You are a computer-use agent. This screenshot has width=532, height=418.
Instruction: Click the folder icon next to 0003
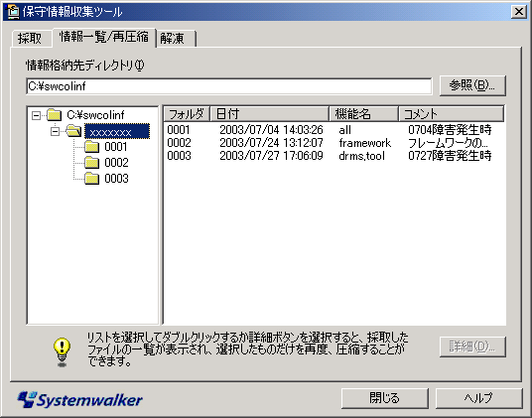(91, 178)
